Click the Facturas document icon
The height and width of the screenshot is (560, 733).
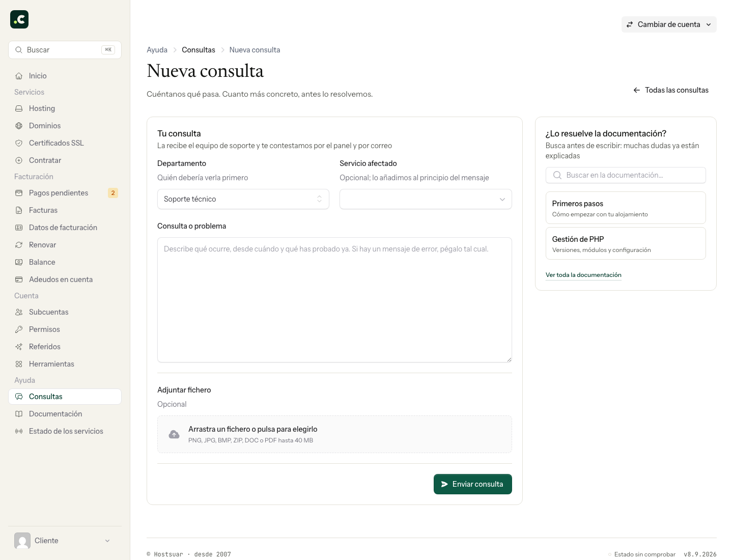(19, 210)
